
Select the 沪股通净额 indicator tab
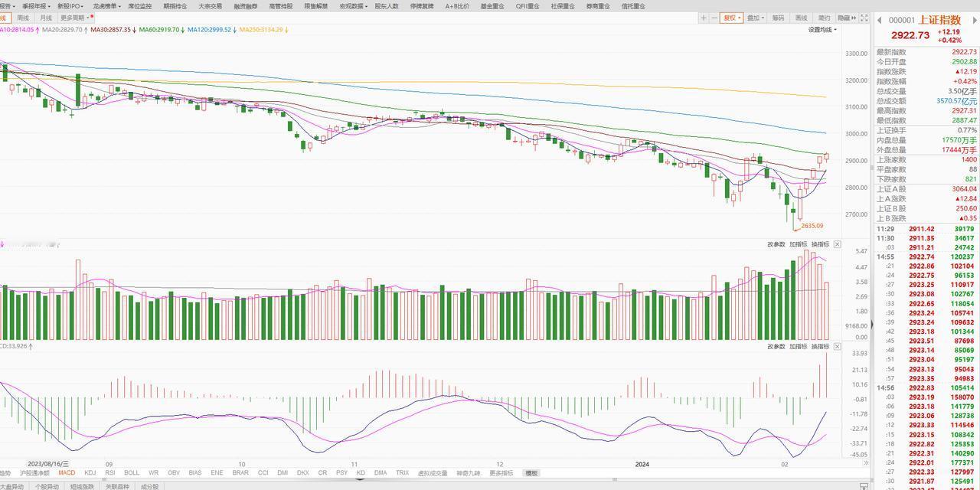(x=35, y=473)
